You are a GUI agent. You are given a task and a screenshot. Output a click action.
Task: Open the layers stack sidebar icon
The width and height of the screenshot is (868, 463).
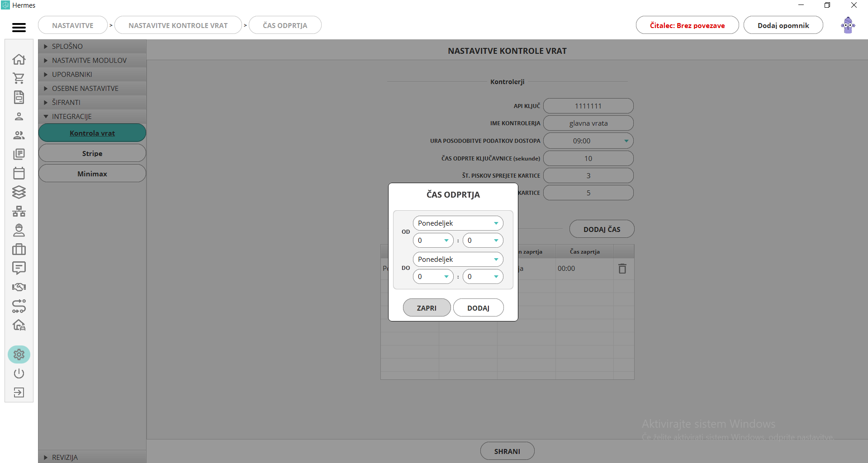click(19, 192)
